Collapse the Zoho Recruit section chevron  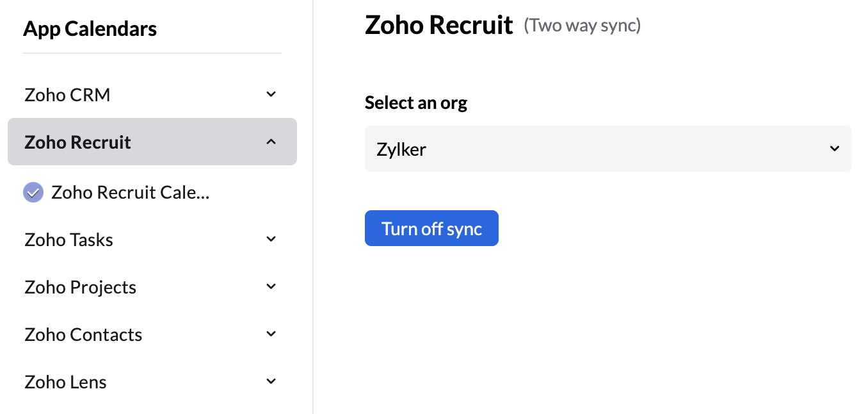point(271,142)
